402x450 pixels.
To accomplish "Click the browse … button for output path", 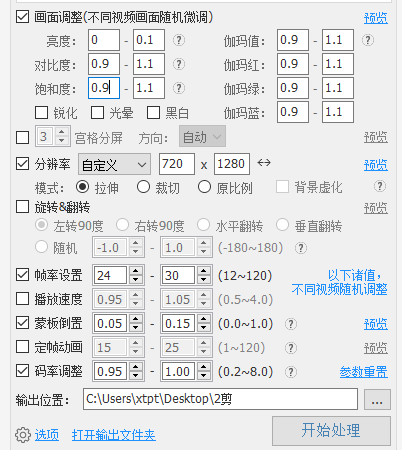I will 377,399.
